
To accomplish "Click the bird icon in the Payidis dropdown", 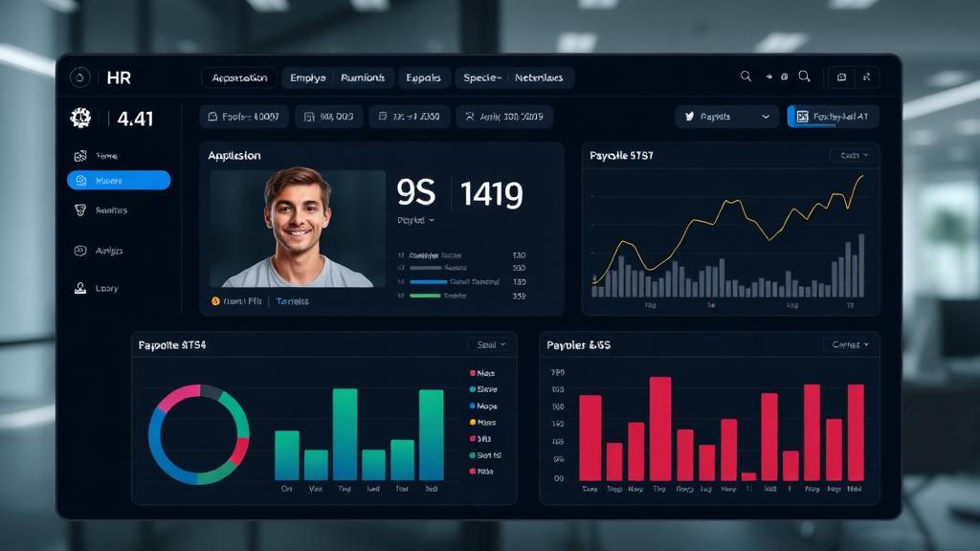I will (x=689, y=116).
